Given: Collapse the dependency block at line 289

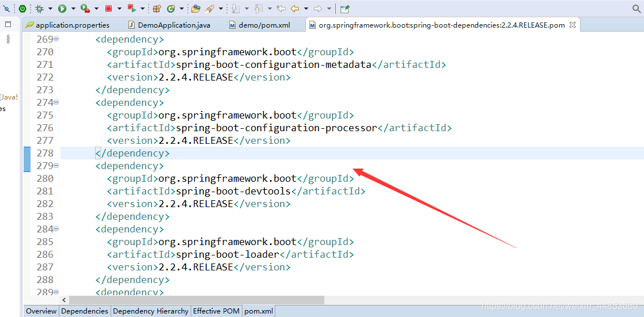Looking at the screenshot, I should (56, 292).
